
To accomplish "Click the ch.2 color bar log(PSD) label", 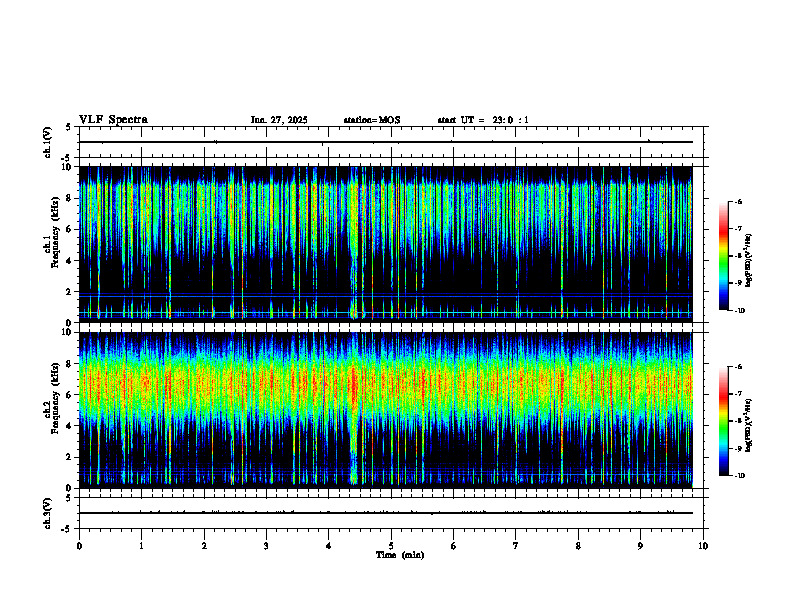I will (x=748, y=425).
